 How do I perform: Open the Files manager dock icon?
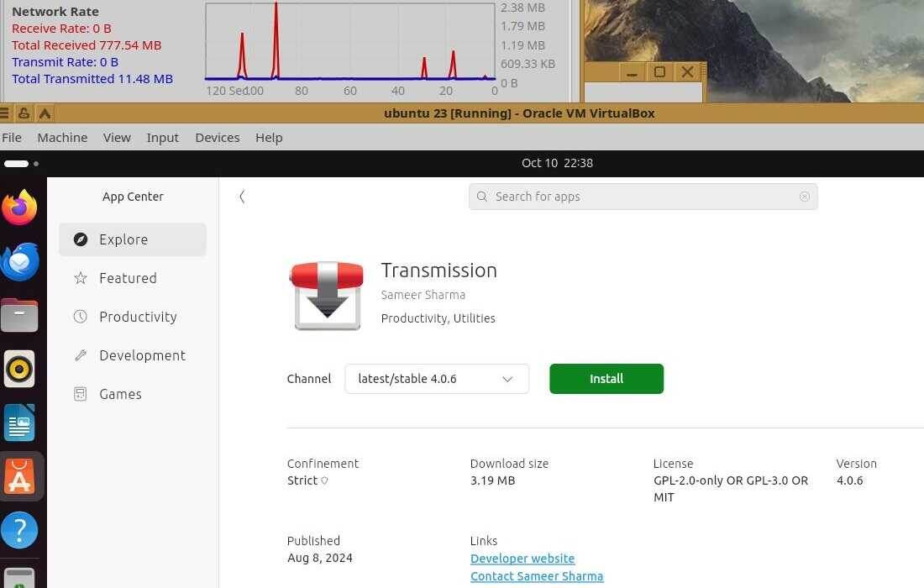(x=19, y=315)
